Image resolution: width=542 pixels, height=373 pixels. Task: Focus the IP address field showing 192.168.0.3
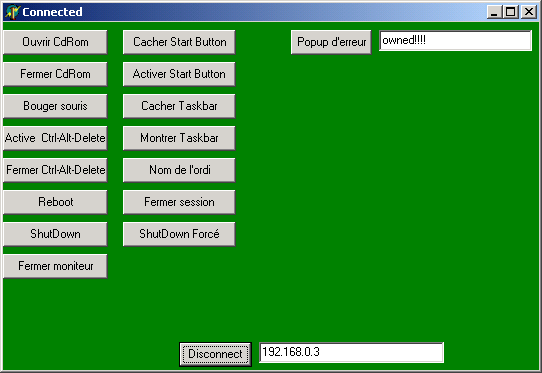(351, 353)
